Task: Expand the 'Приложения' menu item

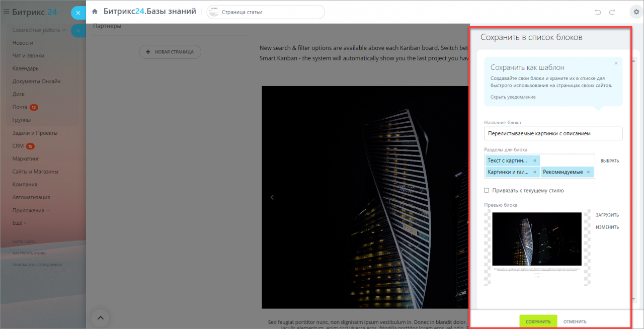Action: pos(31,210)
